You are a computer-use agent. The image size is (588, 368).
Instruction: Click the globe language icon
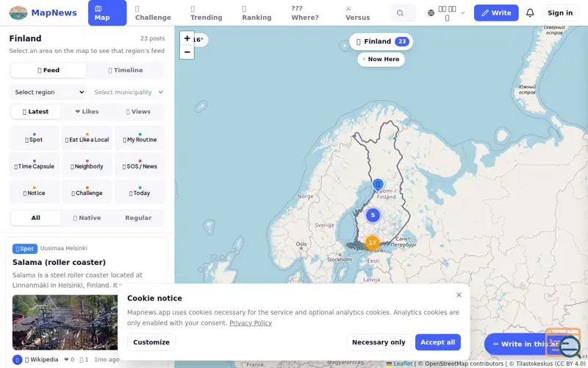coord(431,13)
